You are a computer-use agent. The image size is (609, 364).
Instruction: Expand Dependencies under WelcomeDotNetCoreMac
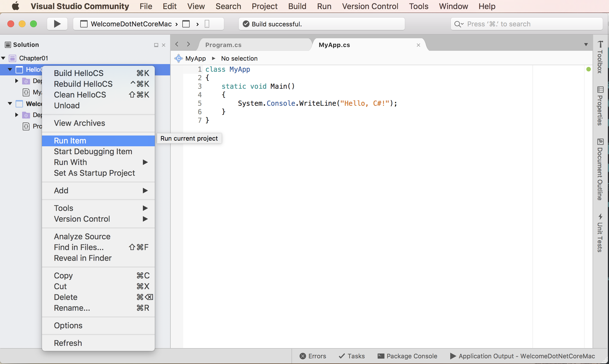pos(17,115)
